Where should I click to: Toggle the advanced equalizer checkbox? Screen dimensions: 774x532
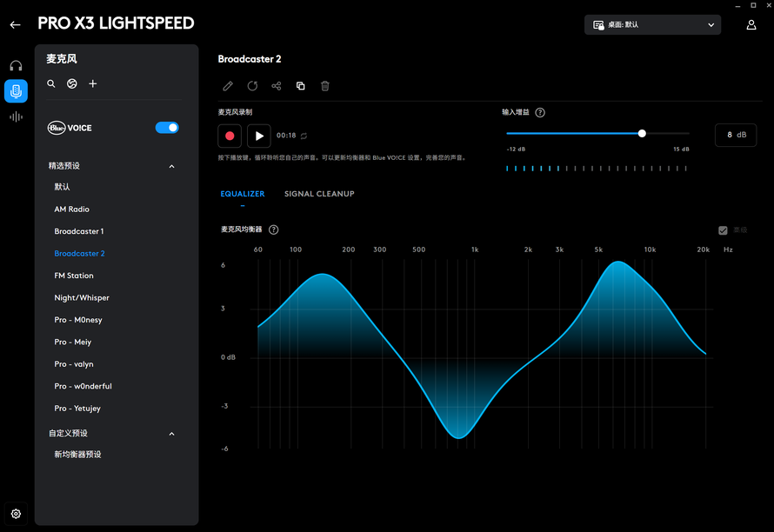click(723, 230)
